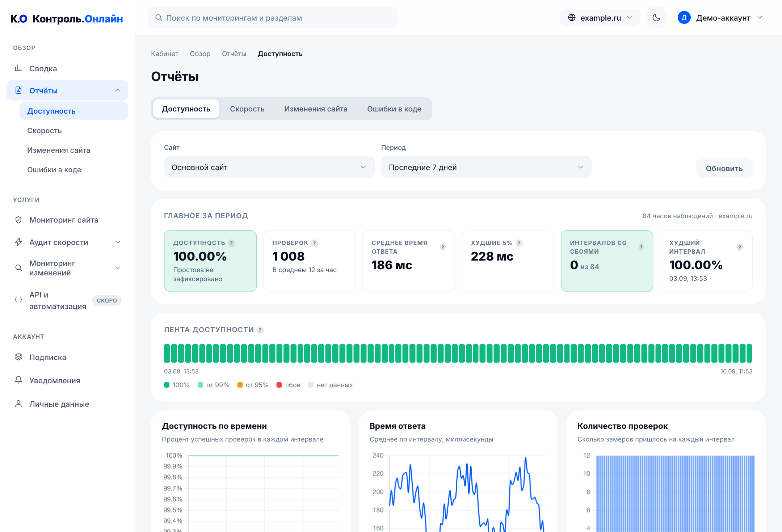Switch to the Ошибки в коде tab

point(394,109)
